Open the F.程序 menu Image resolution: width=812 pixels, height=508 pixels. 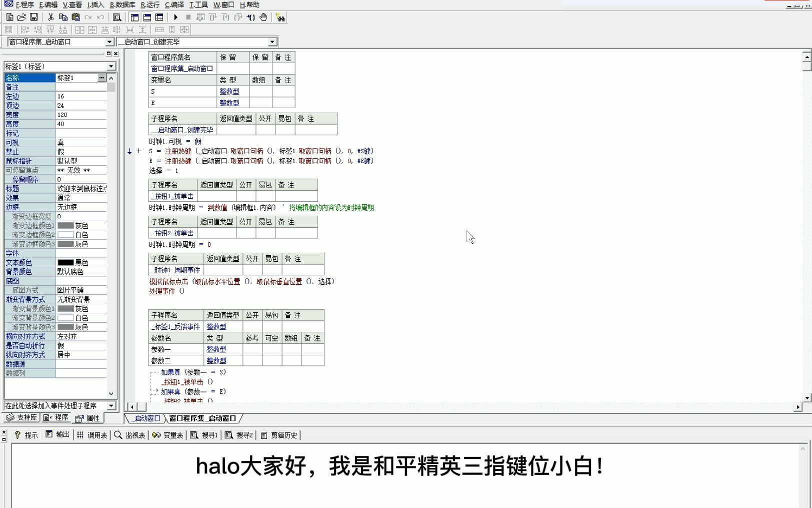coord(25,5)
